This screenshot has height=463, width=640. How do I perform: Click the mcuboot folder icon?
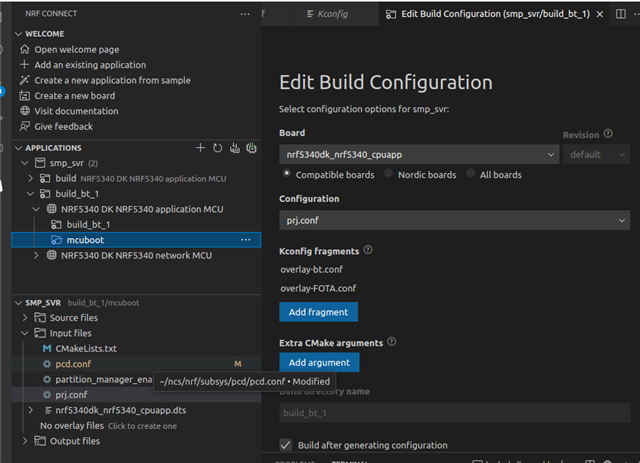click(56, 240)
